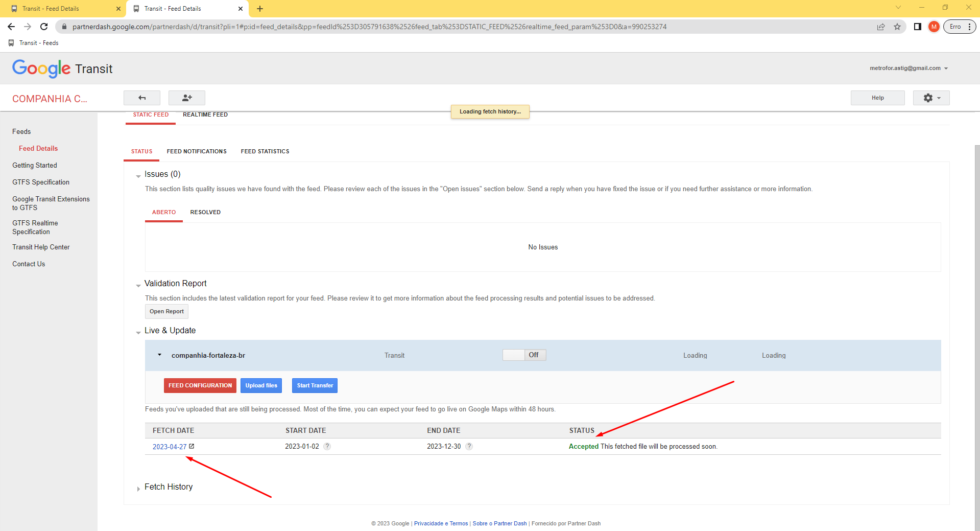980x531 pixels.
Task: Open the Feed Statistics tab
Action: (265, 151)
